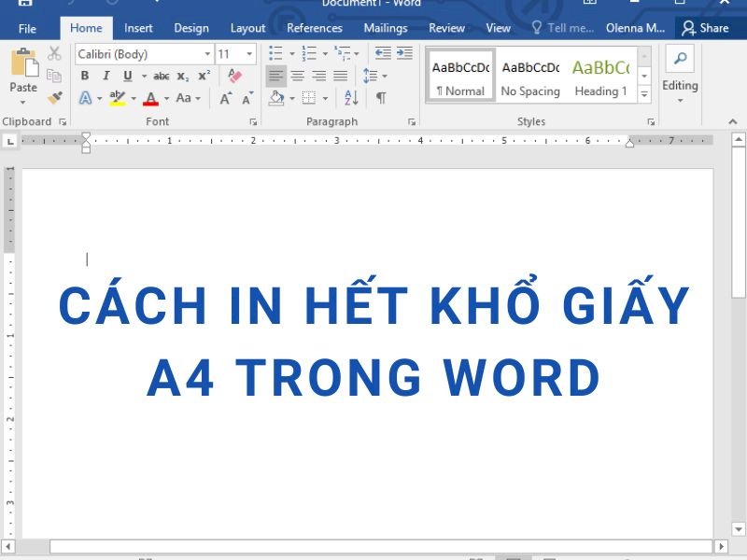Open the font size 11 dropdown
747x560 pixels.
[x=249, y=54]
